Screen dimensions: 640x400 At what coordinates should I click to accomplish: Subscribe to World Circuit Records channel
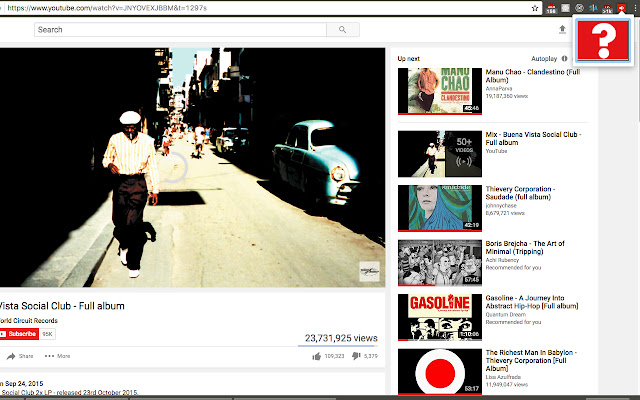[x=19, y=334]
